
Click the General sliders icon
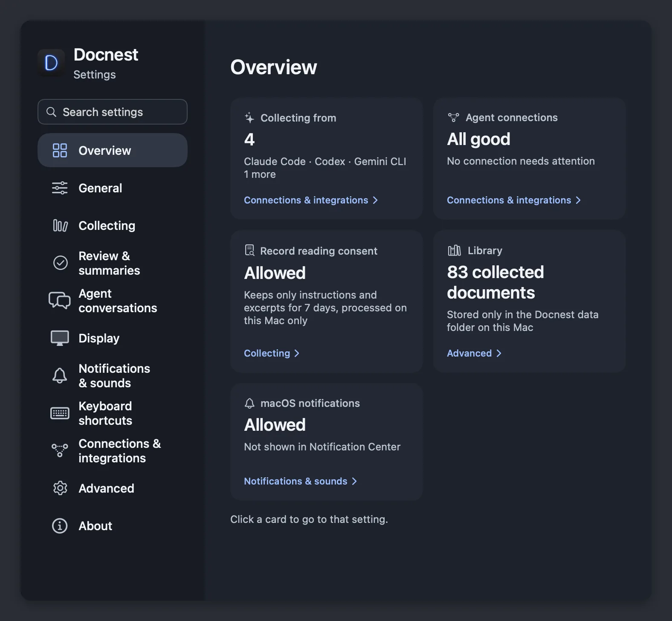coord(60,188)
